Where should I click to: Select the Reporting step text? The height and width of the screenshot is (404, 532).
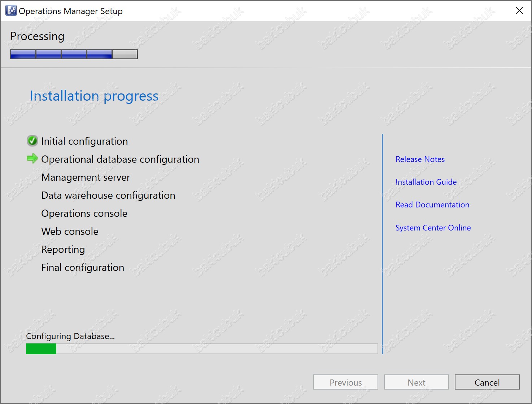click(63, 250)
